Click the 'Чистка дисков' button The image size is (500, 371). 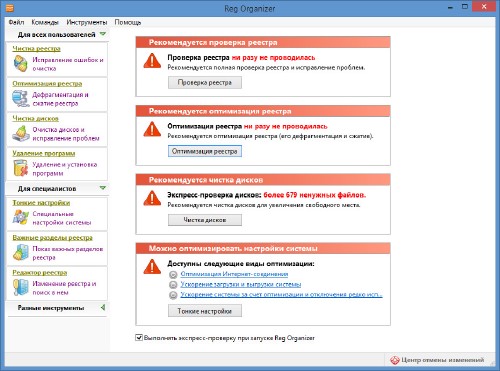pos(205,220)
